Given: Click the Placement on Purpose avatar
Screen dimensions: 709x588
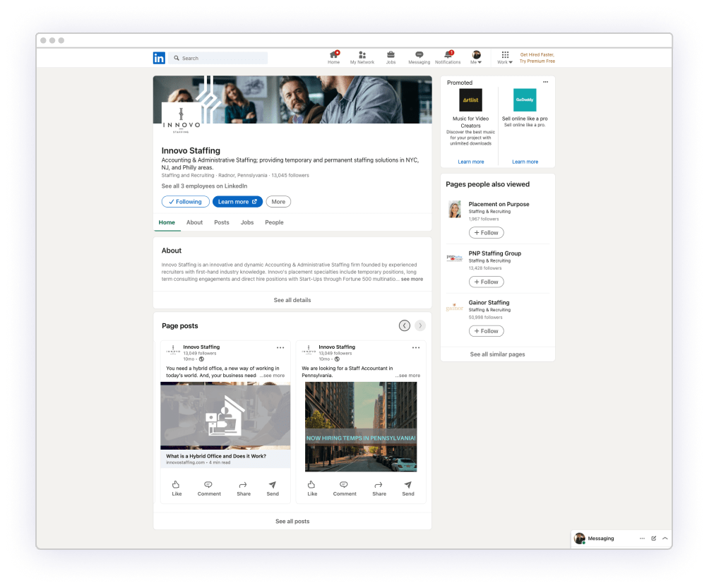Looking at the screenshot, I should click(x=455, y=209).
